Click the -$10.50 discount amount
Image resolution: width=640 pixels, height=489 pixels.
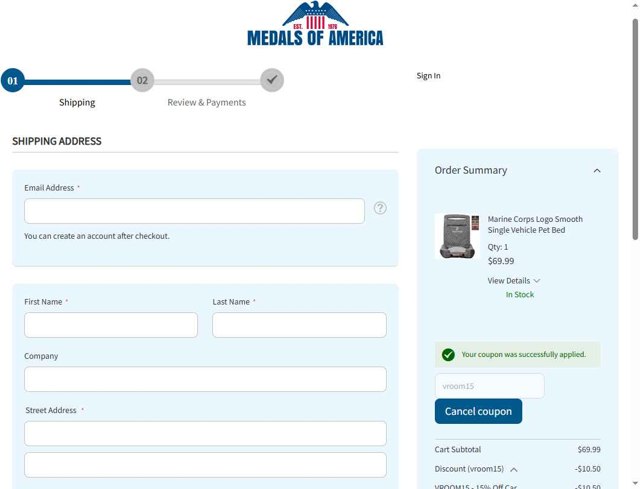(x=588, y=469)
